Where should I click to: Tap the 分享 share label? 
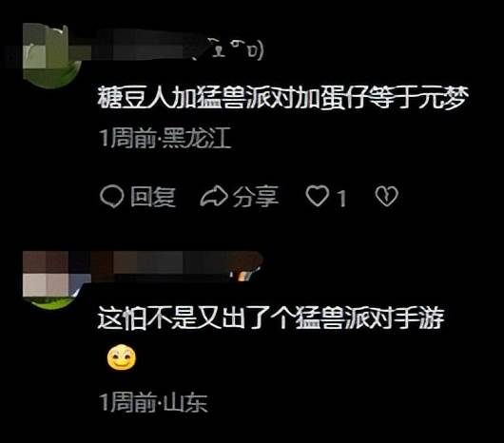(x=256, y=196)
